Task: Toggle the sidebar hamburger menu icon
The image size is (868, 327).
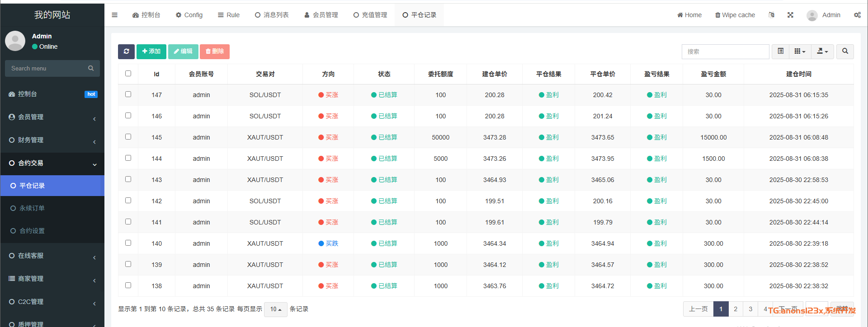Action: coord(115,15)
